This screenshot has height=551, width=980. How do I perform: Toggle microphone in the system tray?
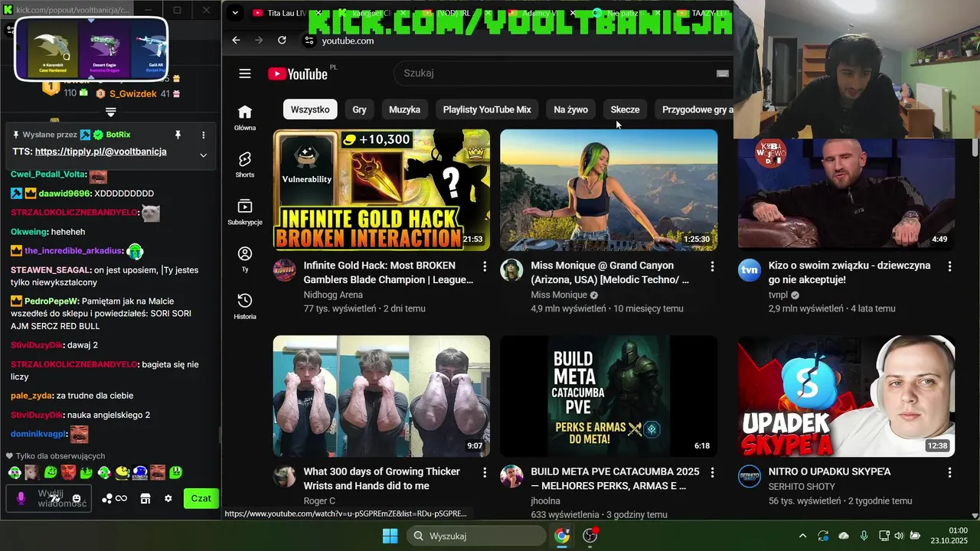click(x=864, y=536)
